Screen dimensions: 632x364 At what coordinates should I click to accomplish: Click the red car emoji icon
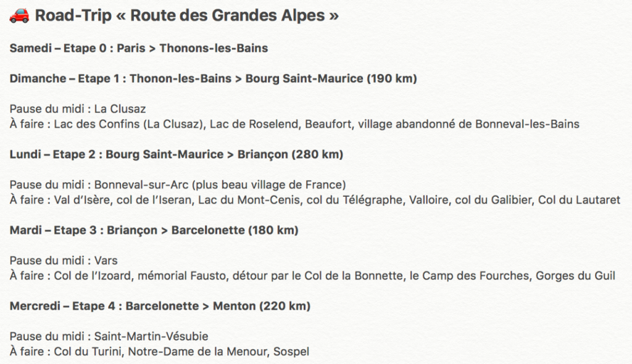coord(19,15)
